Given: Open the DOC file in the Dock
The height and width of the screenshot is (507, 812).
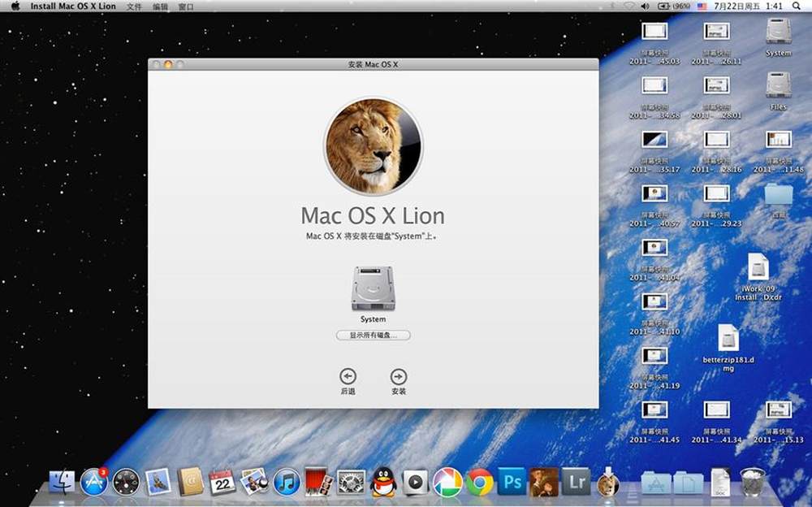Looking at the screenshot, I should 719,482.
